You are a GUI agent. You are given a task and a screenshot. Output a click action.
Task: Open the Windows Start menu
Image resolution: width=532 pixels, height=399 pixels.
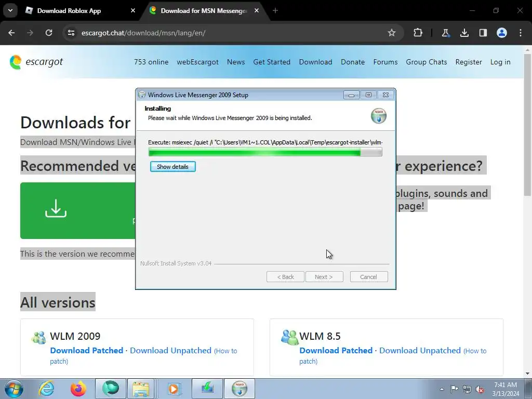tap(14, 389)
